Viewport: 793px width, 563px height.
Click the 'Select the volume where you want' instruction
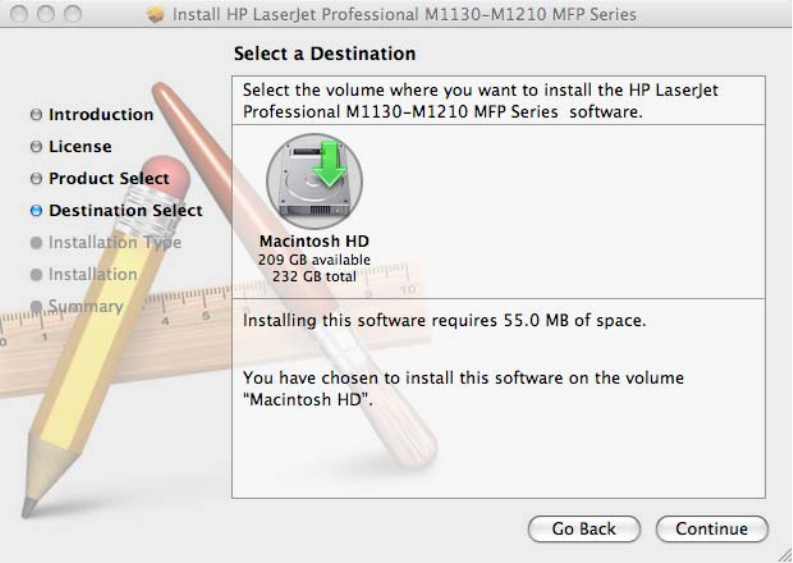point(480,101)
